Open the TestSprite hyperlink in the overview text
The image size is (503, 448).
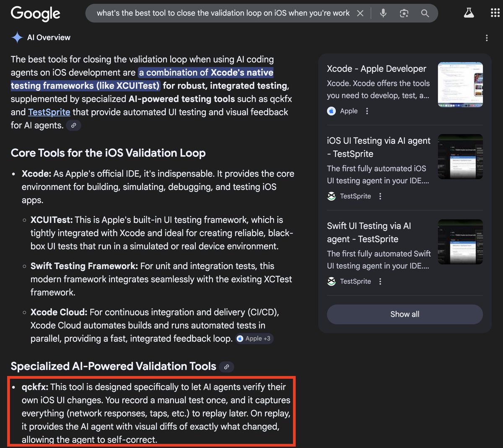(x=49, y=112)
